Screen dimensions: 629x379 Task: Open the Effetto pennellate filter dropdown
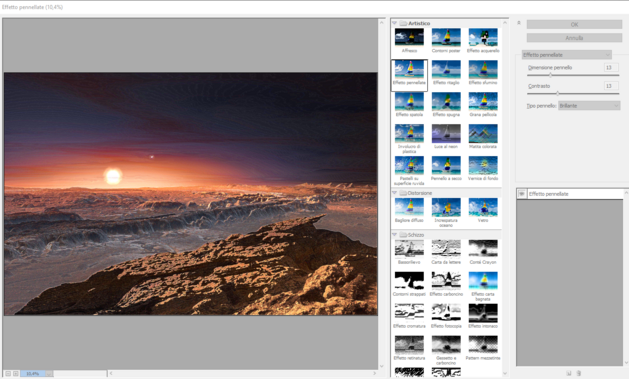pyautogui.click(x=566, y=55)
